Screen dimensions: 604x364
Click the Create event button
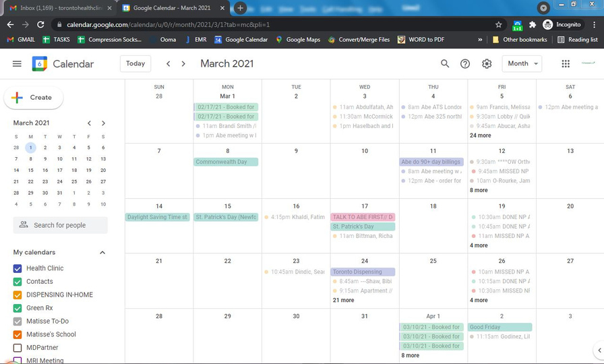tap(34, 97)
